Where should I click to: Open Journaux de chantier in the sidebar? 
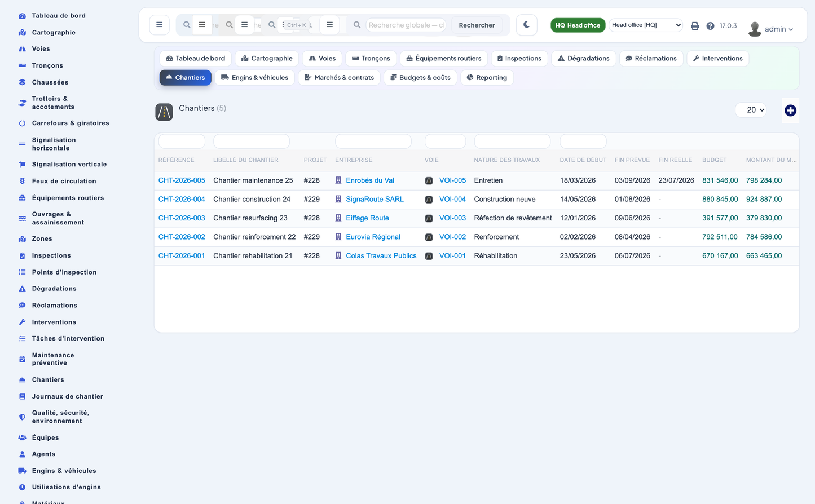point(67,397)
